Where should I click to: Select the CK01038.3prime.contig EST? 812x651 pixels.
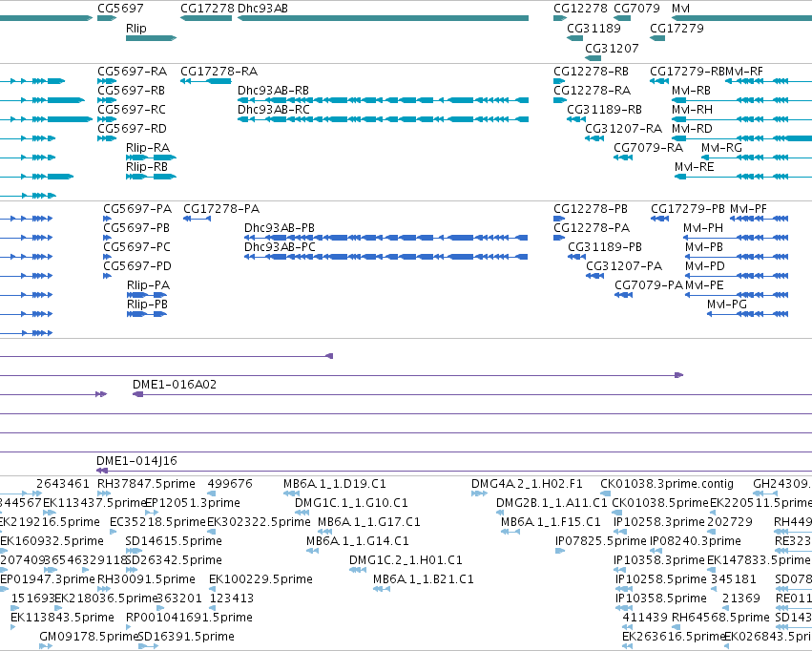point(606,493)
